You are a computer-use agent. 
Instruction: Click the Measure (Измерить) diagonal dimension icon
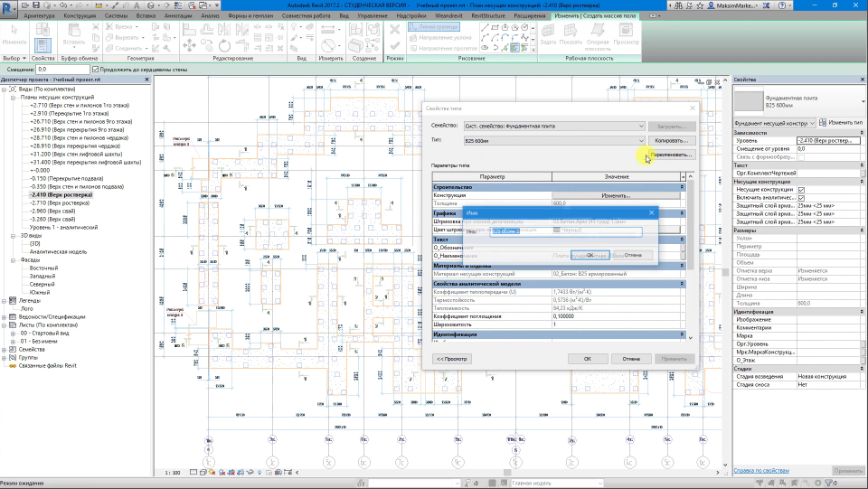pos(328,45)
